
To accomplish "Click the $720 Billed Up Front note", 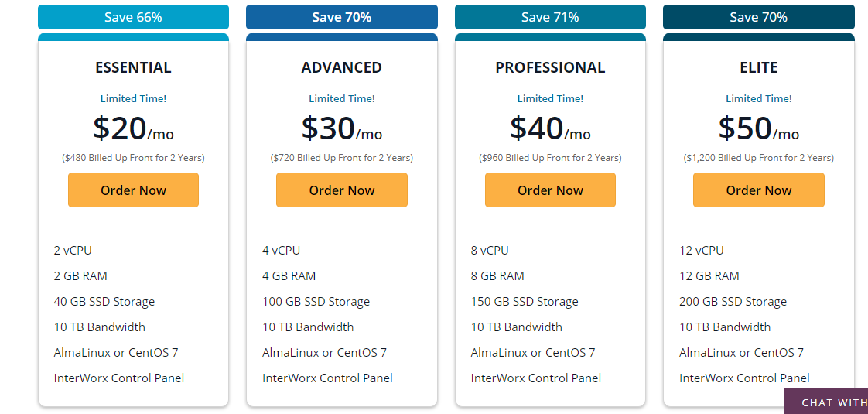I will tap(342, 158).
